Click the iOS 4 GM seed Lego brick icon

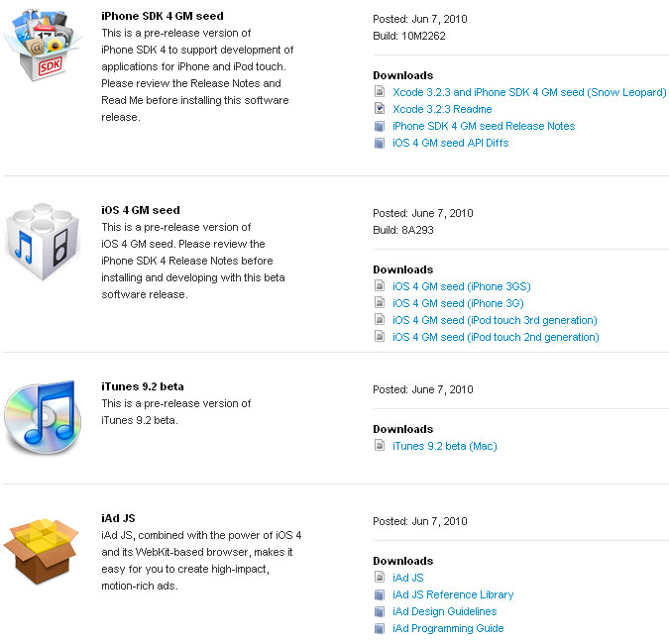[43, 242]
